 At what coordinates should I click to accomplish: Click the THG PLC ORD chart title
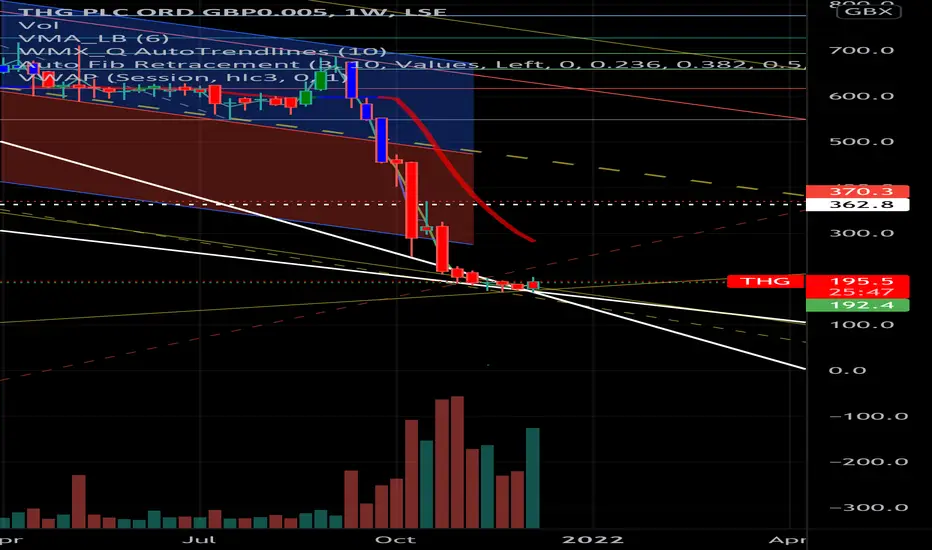[232, 11]
